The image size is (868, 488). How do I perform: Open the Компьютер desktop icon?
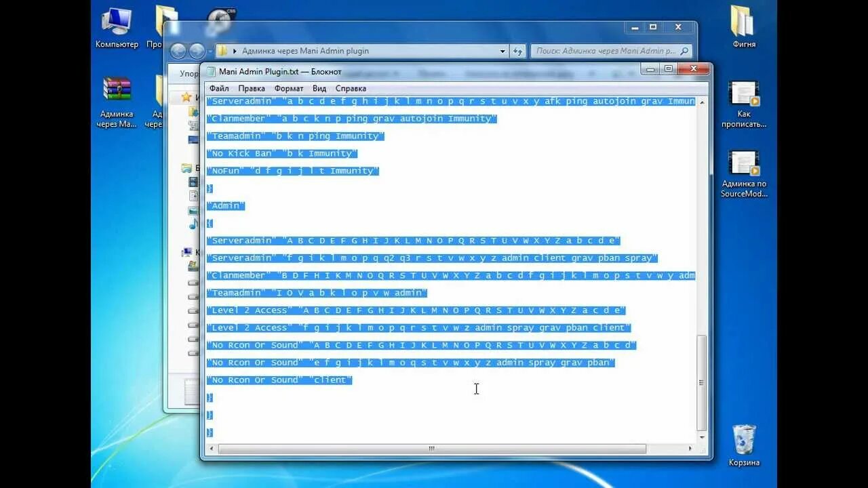(x=117, y=28)
